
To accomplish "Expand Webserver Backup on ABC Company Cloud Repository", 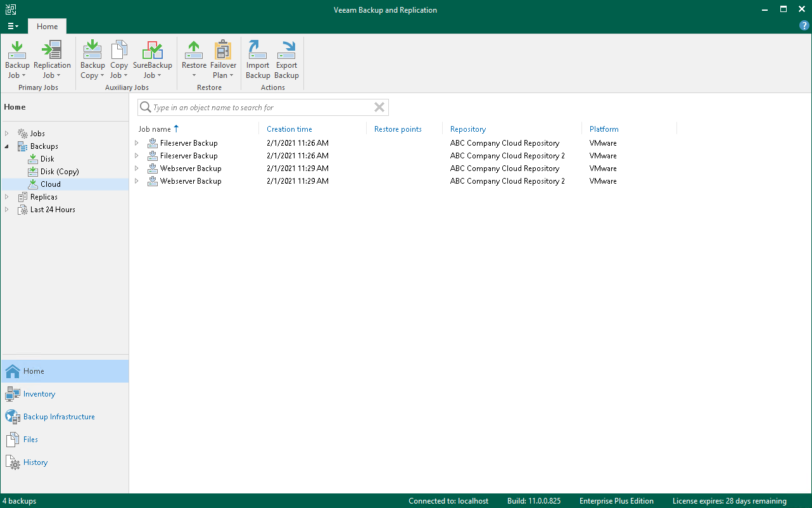I will pyautogui.click(x=136, y=168).
